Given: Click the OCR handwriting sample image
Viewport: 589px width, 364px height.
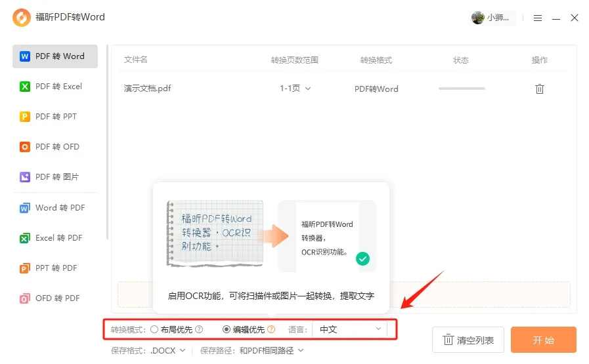Looking at the screenshot, I should click(x=215, y=233).
